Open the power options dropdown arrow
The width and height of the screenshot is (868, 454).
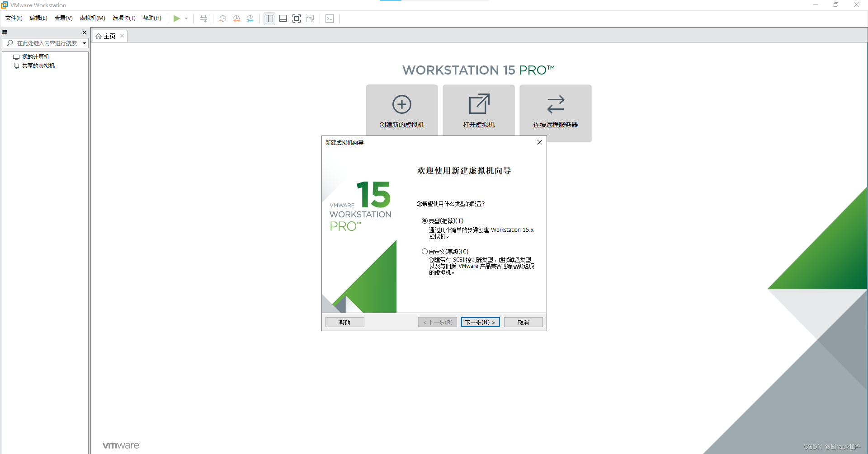(x=186, y=19)
